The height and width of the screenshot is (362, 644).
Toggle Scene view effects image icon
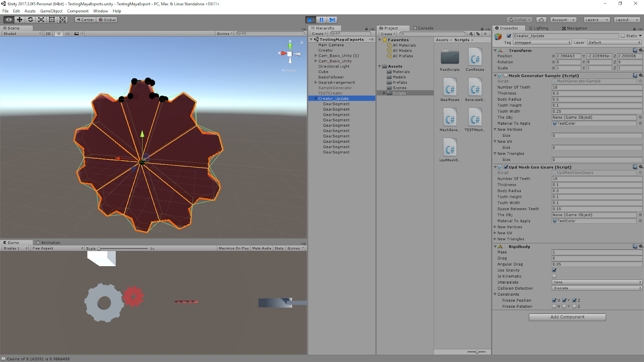tap(76, 34)
